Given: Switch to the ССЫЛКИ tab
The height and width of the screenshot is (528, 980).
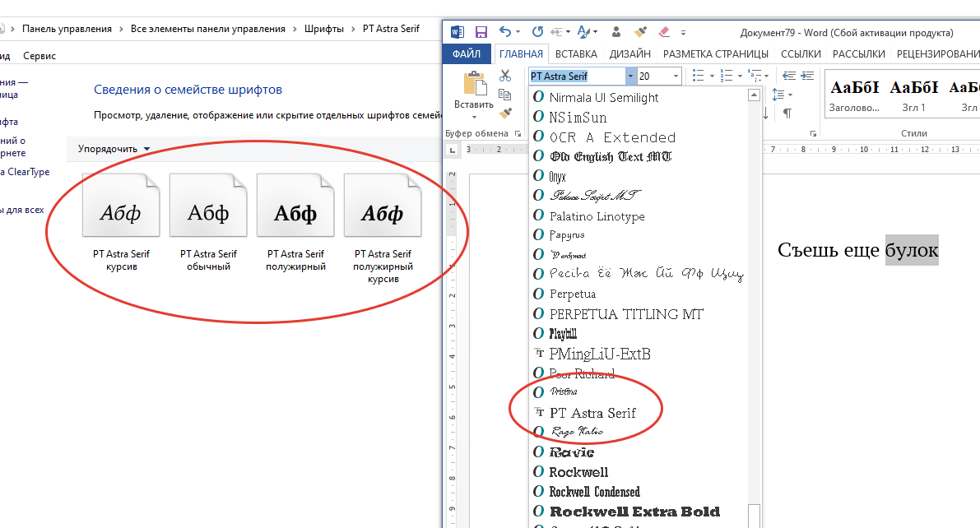Looking at the screenshot, I should coord(801,53).
